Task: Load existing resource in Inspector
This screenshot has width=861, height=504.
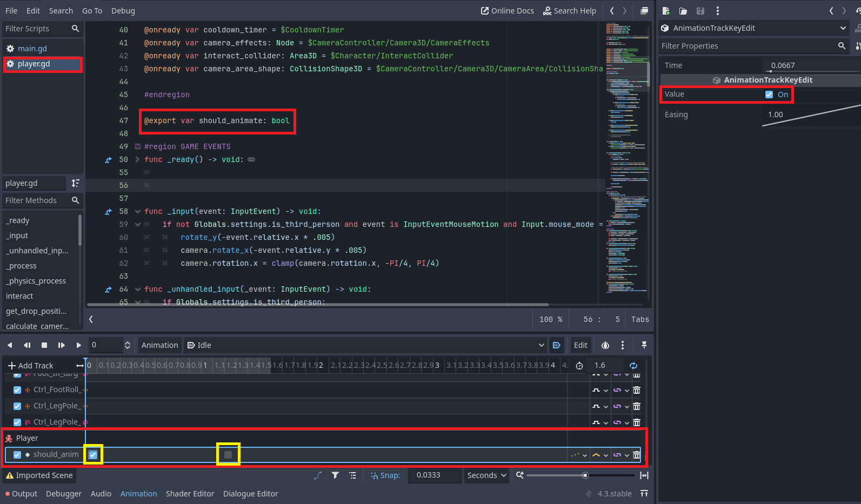Action: 683,11
